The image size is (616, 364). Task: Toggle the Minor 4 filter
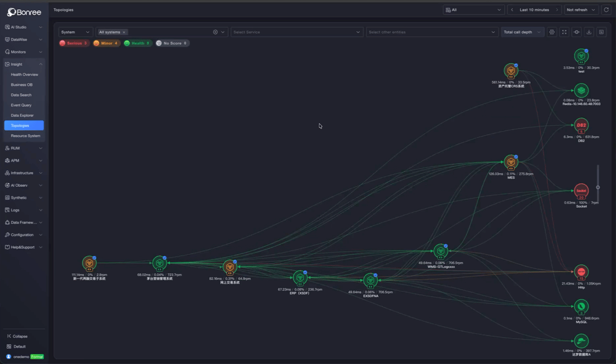106,43
